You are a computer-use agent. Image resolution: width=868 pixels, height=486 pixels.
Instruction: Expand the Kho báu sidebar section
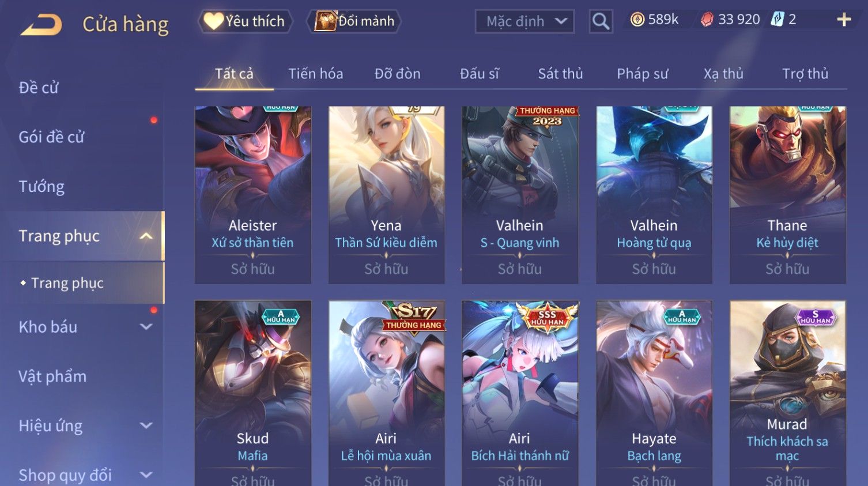click(x=146, y=327)
